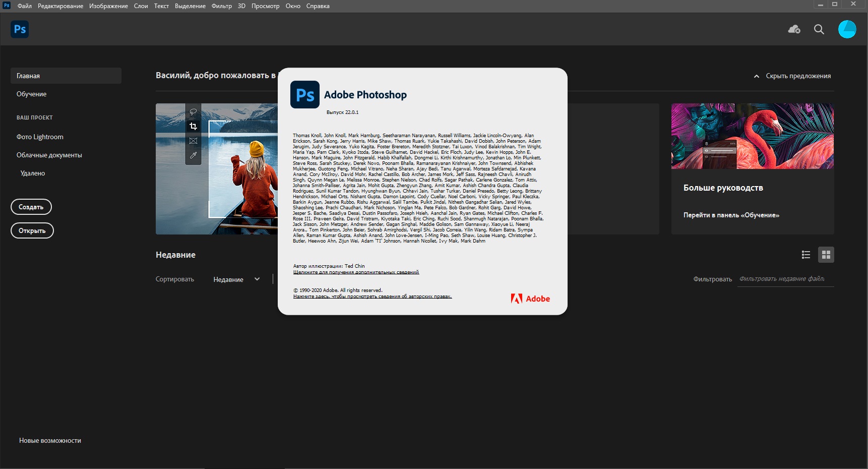
Task: Open the Удалено items
Action: (x=33, y=173)
